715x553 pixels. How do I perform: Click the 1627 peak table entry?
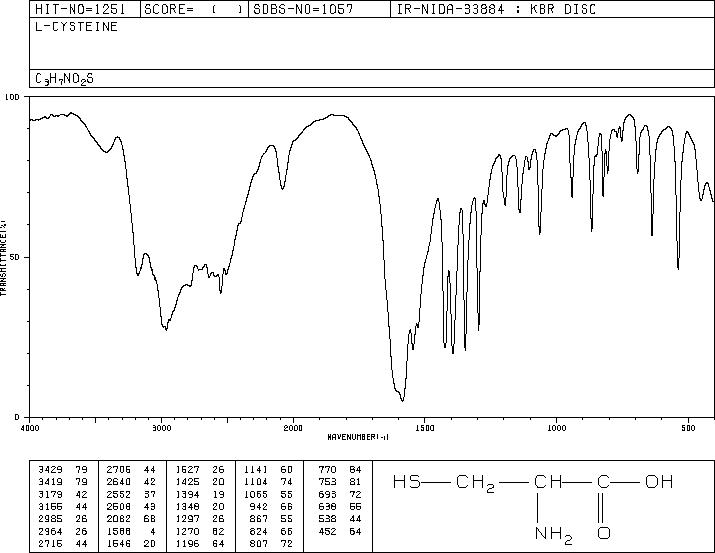(187, 470)
